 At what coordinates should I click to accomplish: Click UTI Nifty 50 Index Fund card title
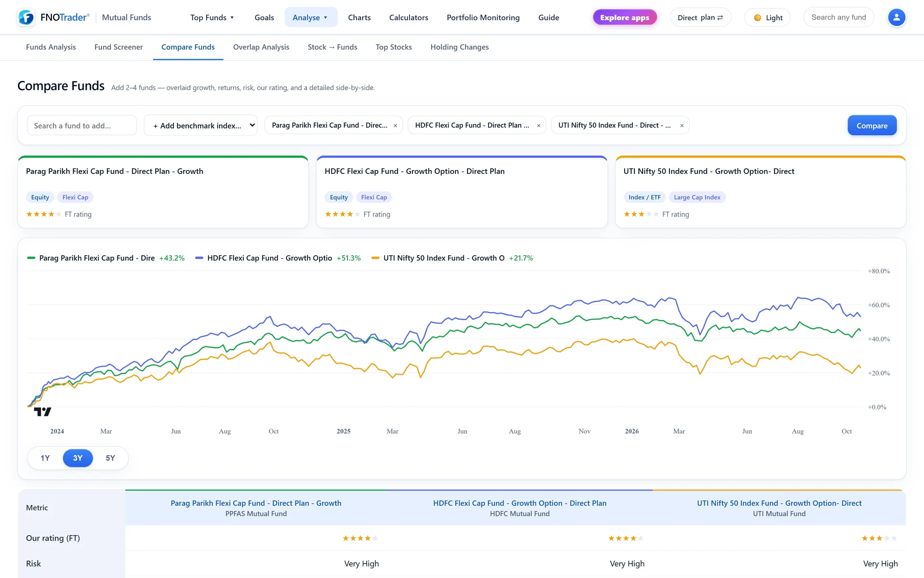709,171
